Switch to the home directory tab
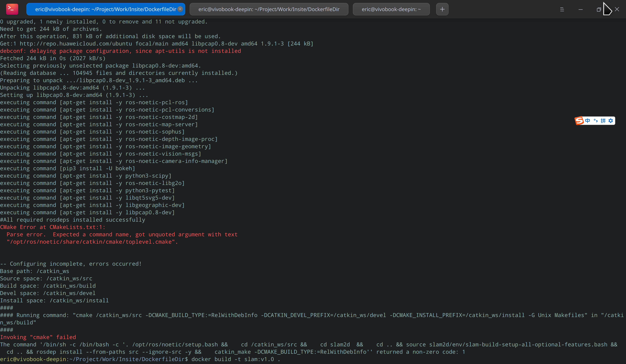 tap(391, 9)
